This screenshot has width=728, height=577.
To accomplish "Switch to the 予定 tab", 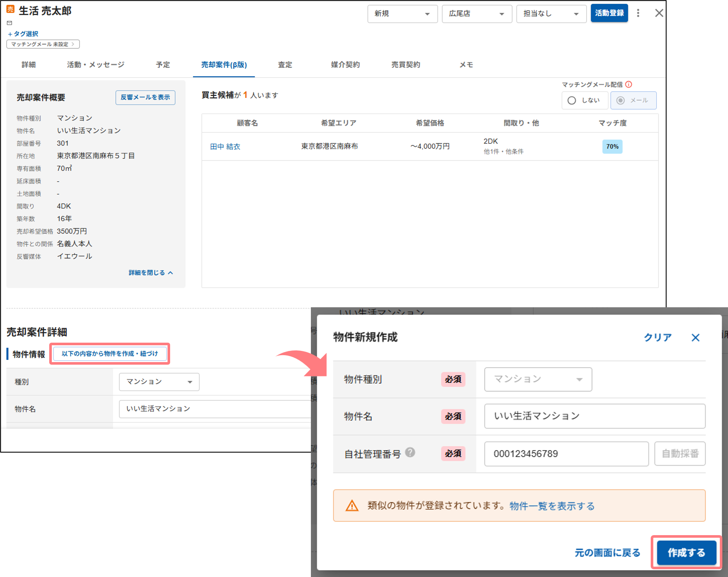I will (x=163, y=65).
